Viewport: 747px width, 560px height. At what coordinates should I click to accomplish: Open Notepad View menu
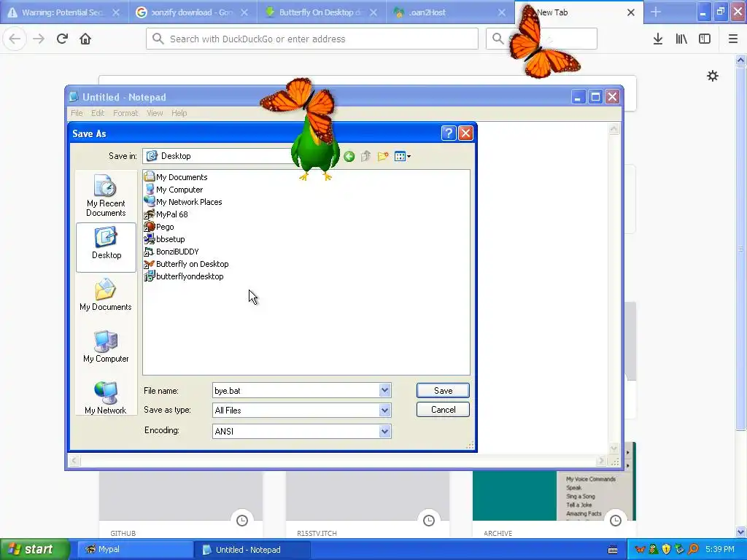[155, 113]
